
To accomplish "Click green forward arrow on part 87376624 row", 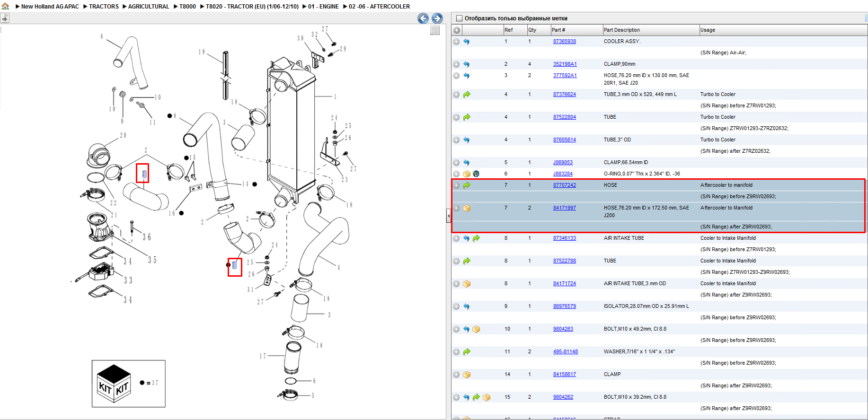I will click(467, 95).
